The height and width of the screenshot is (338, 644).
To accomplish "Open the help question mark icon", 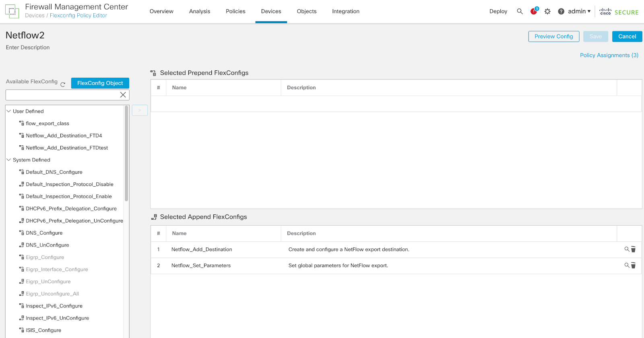I will [x=561, y=11].
